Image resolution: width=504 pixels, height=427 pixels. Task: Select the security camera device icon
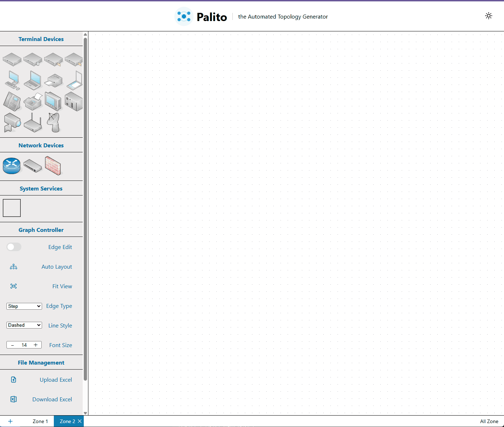point(12,122)
